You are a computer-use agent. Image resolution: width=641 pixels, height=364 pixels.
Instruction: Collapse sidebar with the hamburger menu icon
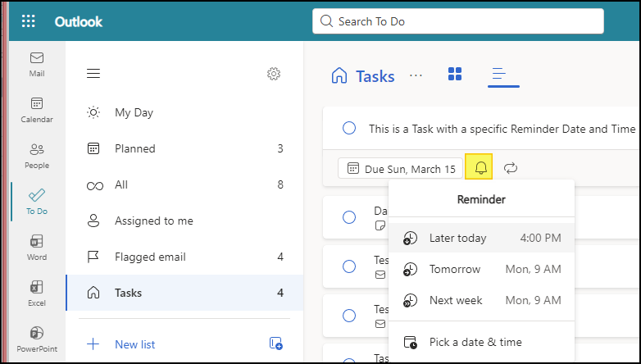click(x=93, y=74)
